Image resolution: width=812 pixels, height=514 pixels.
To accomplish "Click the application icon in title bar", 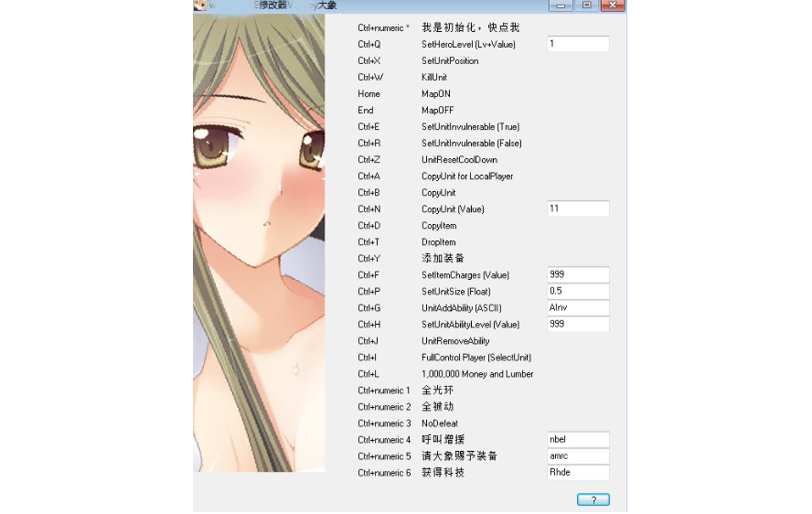I will [200, 5].
